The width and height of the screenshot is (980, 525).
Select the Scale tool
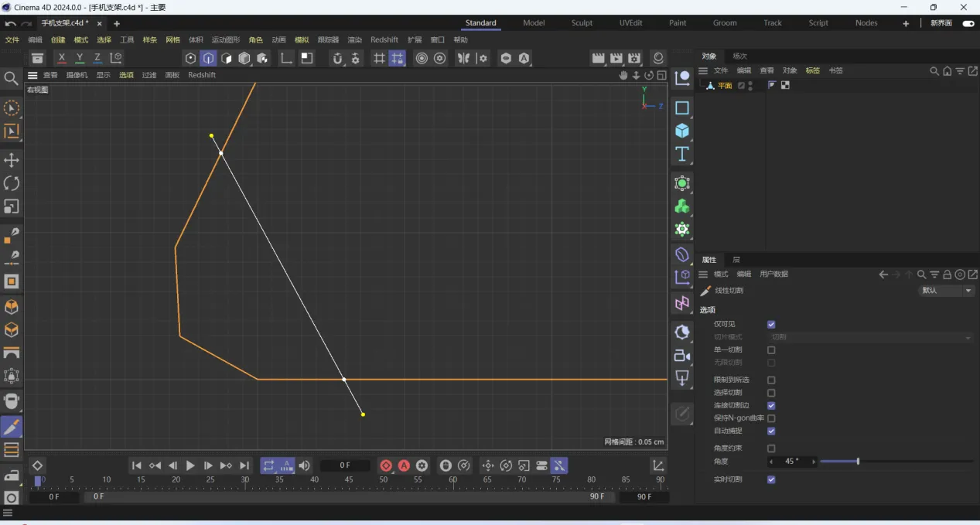[12, 206]
